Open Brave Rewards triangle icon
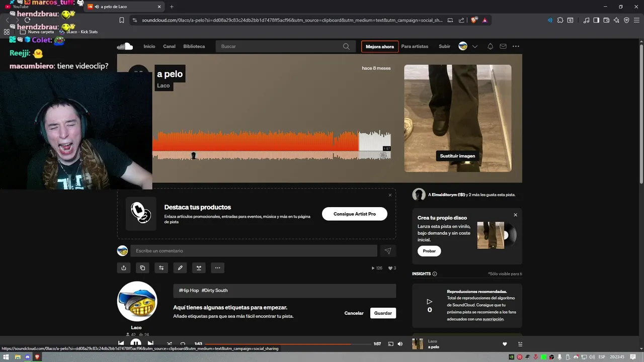 pyautogui.click(x=485, y=20)
